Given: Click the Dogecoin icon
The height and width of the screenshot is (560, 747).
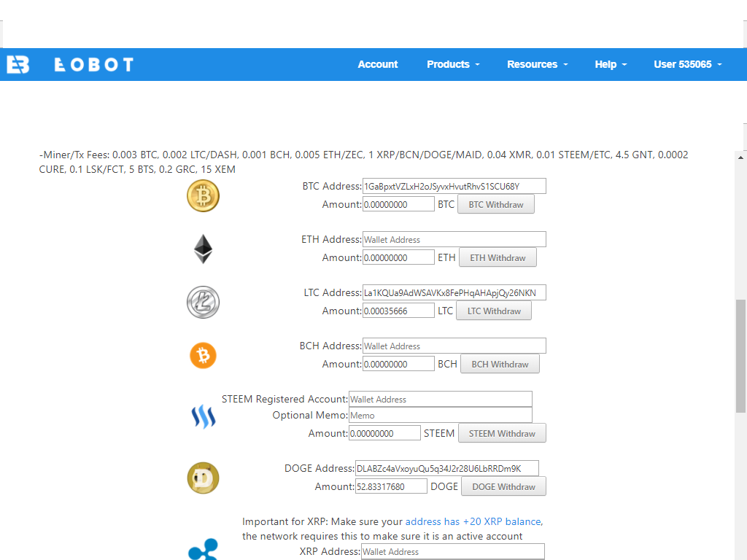Looking at the screenshot, I should pyautogui.click(x=203, y=478).
